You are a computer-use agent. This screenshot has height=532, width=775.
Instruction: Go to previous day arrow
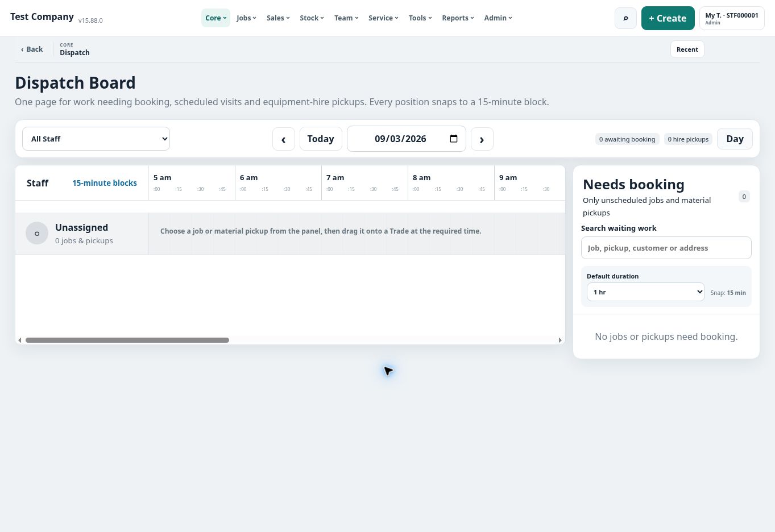[x=284, y=139]
